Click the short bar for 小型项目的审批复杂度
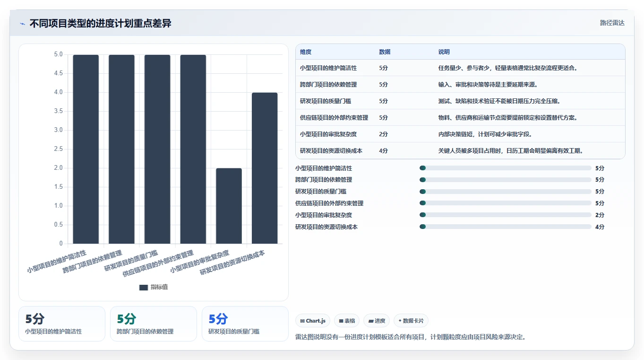644x360 pixels. coord(229,206)
